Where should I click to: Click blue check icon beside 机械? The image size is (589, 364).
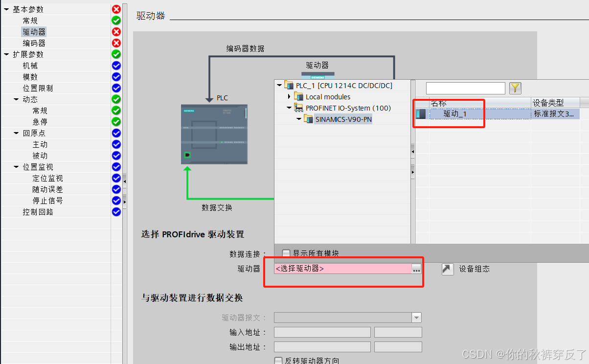[116, 66]
